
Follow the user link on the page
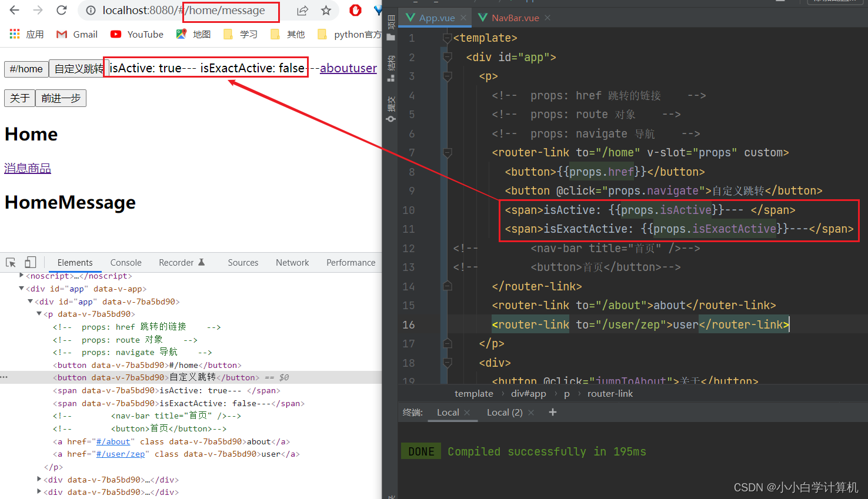(365, 68)
